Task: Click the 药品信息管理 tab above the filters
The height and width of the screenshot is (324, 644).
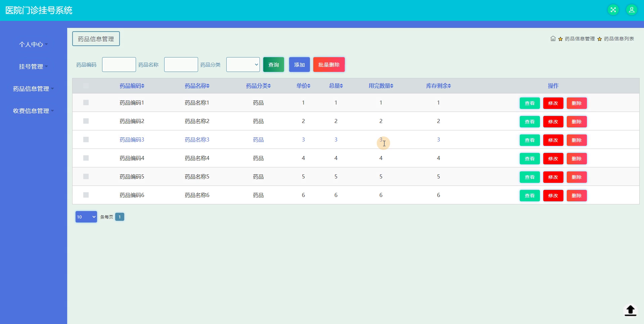Action: [x=96, y=39]
